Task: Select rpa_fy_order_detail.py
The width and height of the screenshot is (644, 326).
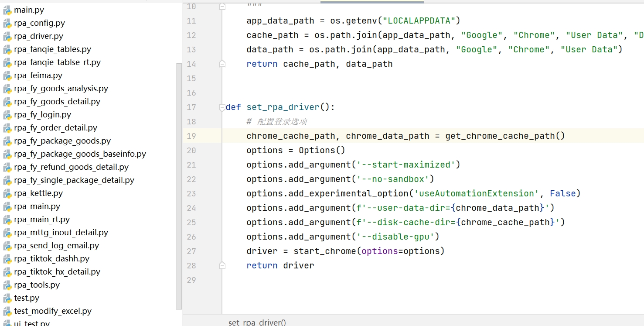Action: pyautogui.click(x=55, y=127)
